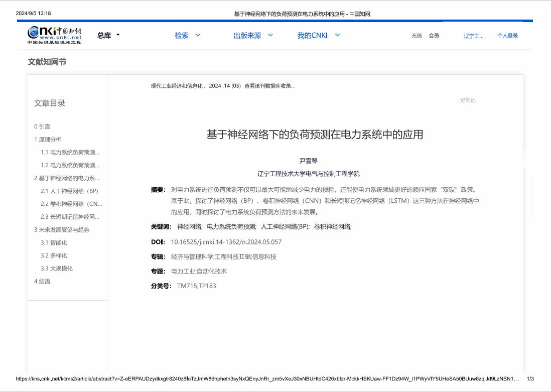Click 查看该刊数据库收录 link
This screenshot has height=392, width=551.
269,86
